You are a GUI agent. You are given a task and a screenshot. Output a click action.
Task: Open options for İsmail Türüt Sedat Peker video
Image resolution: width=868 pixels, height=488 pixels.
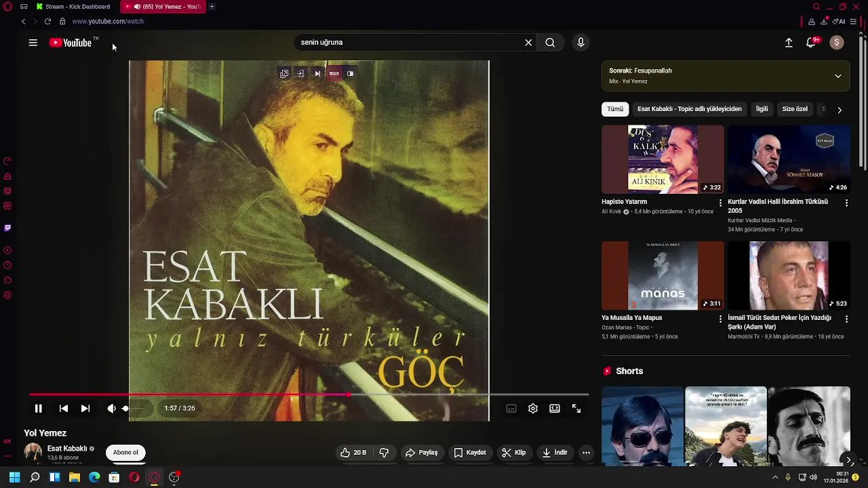point(846,319)
